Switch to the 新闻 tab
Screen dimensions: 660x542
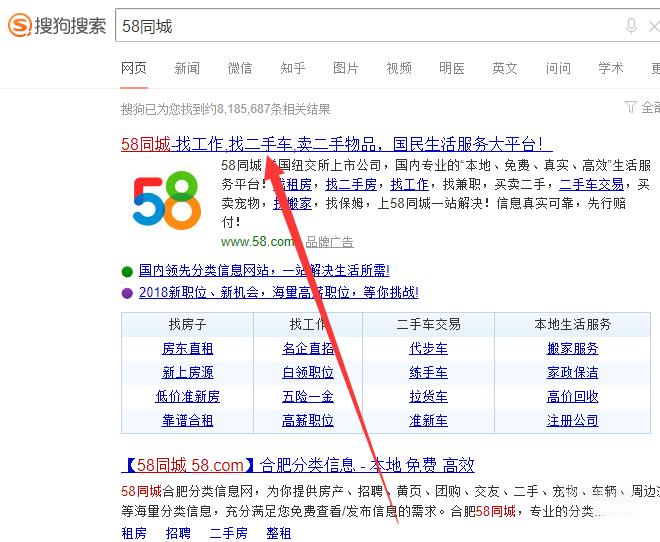click(x=187, y=68)
